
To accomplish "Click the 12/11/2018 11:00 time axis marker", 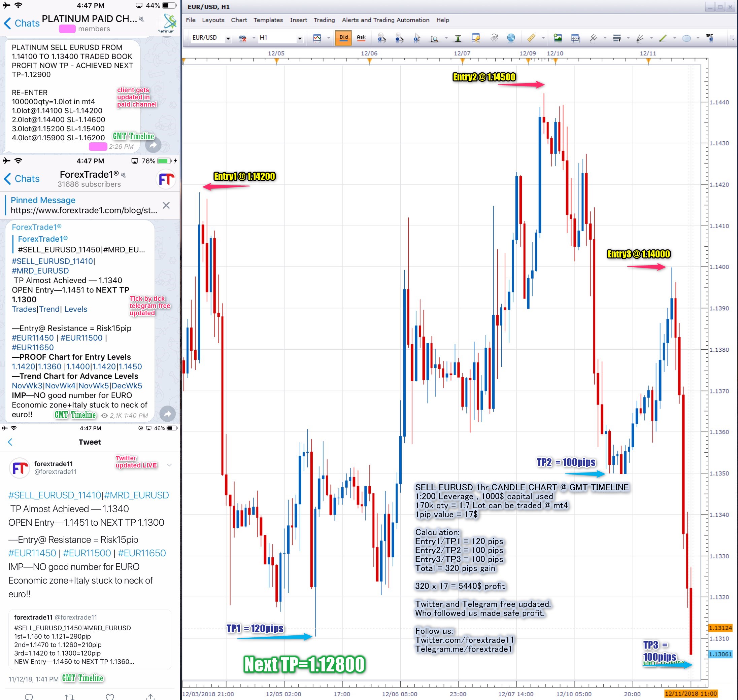I will [x=691, y=694].
